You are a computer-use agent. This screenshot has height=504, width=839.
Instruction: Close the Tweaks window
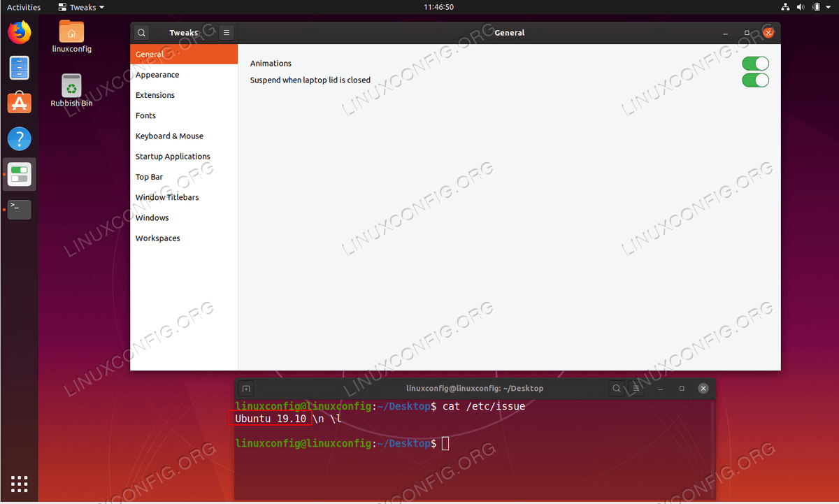click(768, 33)
